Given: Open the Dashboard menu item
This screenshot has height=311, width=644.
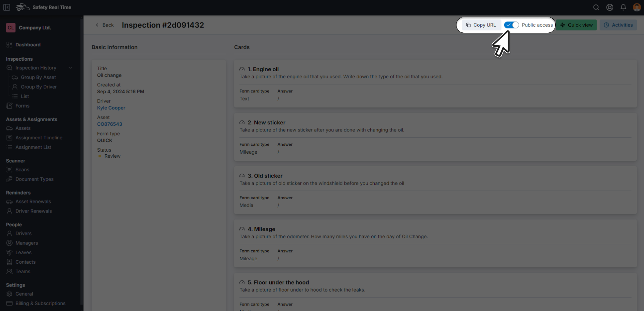Looking at the screenshot, I should [x=28, y=45].
